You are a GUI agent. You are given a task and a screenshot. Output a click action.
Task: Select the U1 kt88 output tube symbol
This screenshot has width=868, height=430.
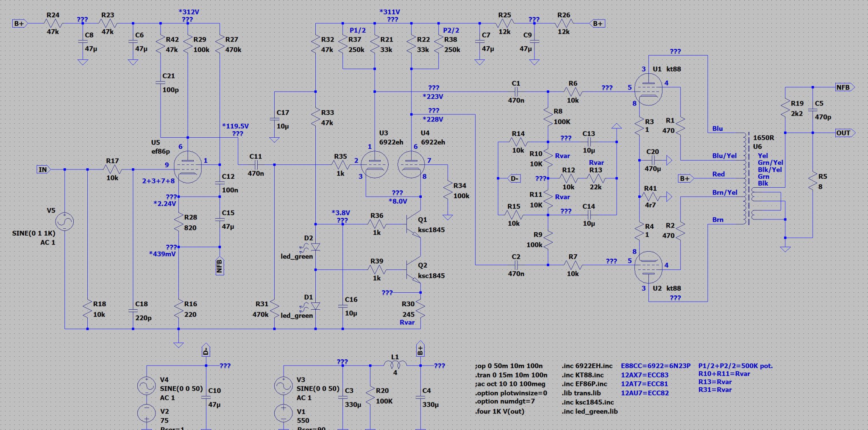click(648, 89)
